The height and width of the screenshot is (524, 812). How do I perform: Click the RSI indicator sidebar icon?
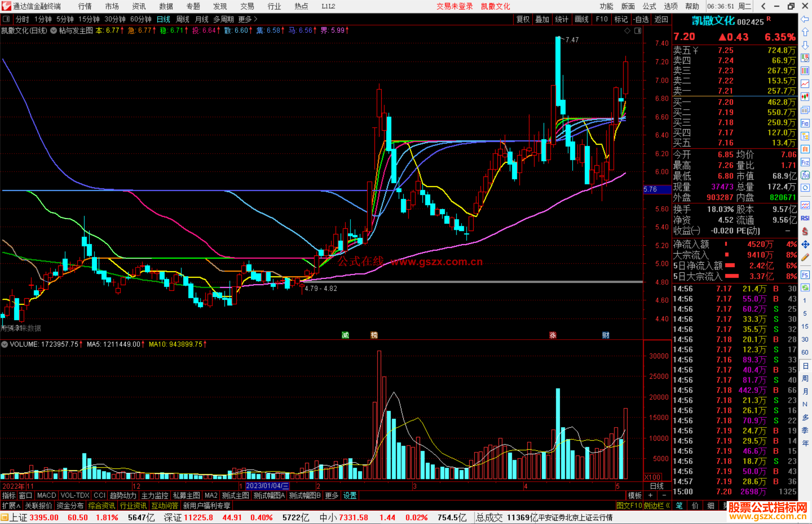[x=805, y=218]
